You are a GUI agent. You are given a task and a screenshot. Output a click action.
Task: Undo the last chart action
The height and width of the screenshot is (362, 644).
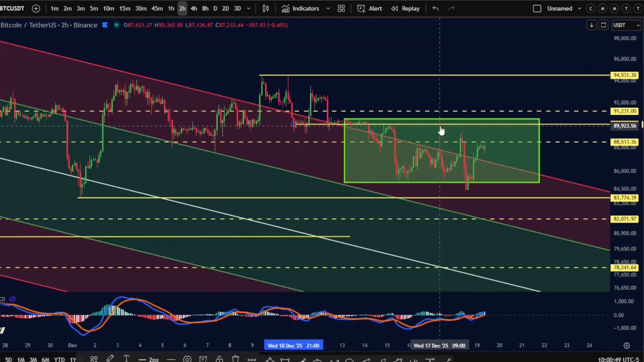435,9
